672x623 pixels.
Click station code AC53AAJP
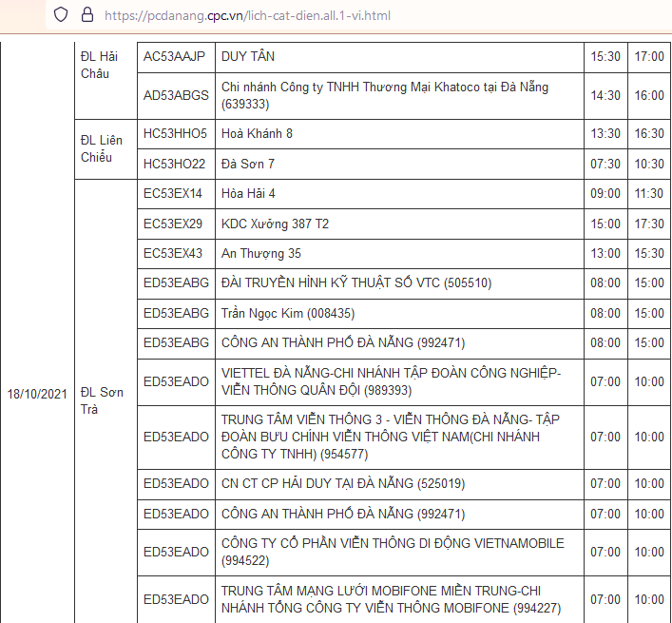pos(174,57)
